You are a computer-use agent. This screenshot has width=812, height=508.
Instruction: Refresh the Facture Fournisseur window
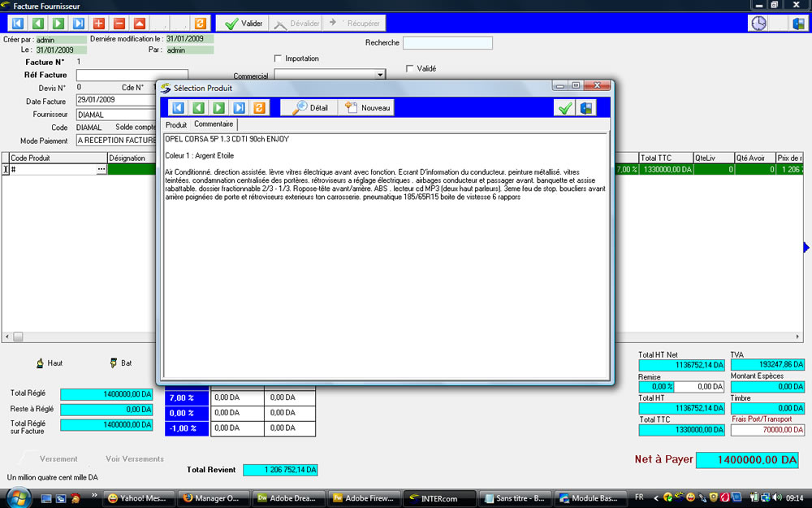click(x=201, y=24)
